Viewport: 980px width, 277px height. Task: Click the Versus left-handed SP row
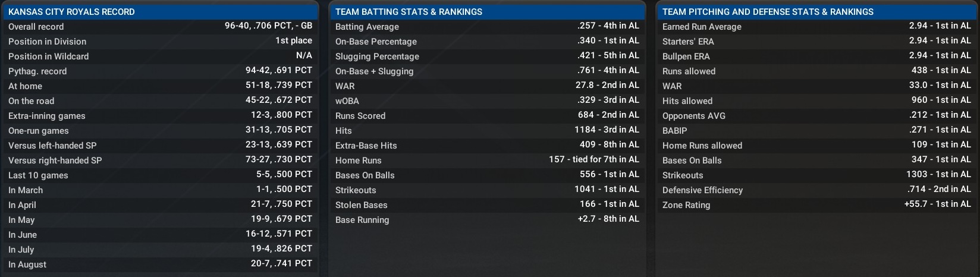160,146
